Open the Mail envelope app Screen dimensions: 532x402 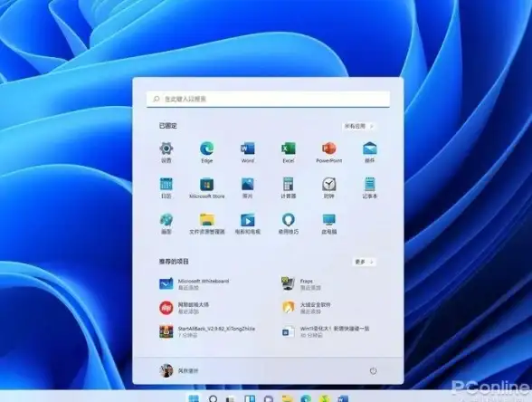point(369,152)
